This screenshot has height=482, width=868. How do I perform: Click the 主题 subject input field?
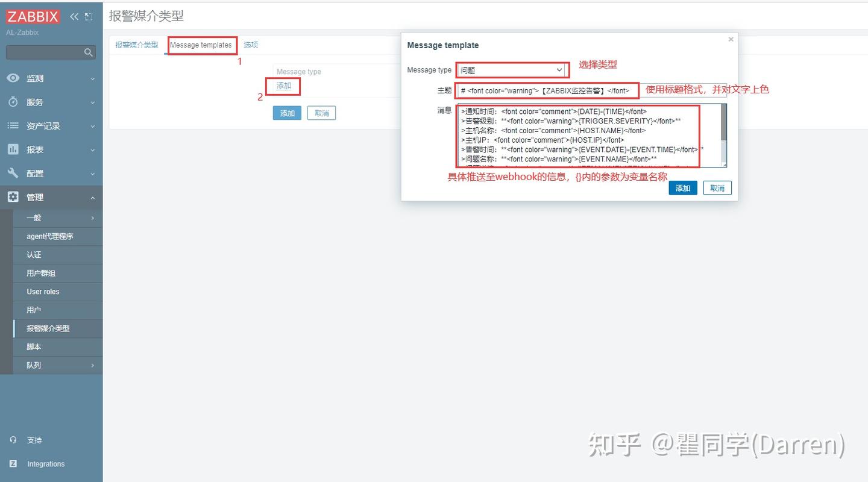click(542, 90)
